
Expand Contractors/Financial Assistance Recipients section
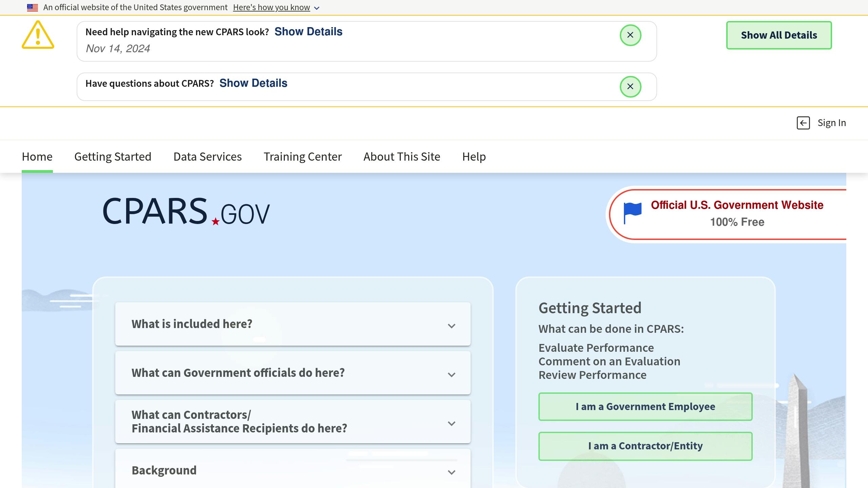pos(293,422)
